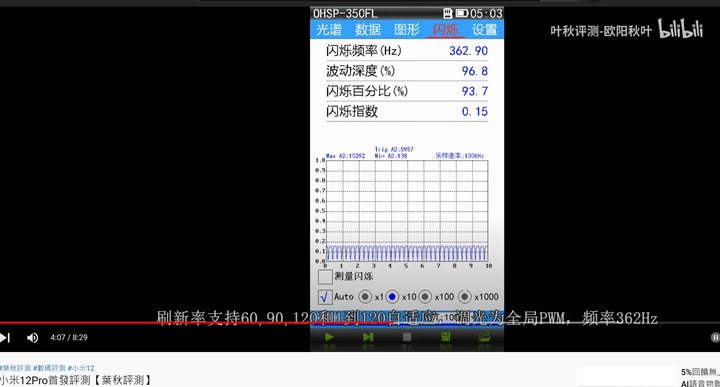Image resolution: width=720 pixels, height=387 pixels.
Task: Click the bilibili logo watermark
Action: [x=681, y=28]
